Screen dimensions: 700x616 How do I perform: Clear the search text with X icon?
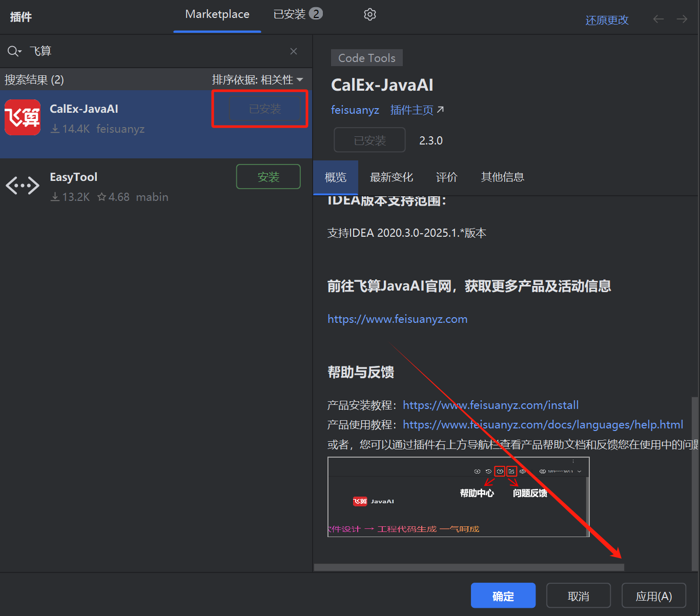(x=294, y=51)
